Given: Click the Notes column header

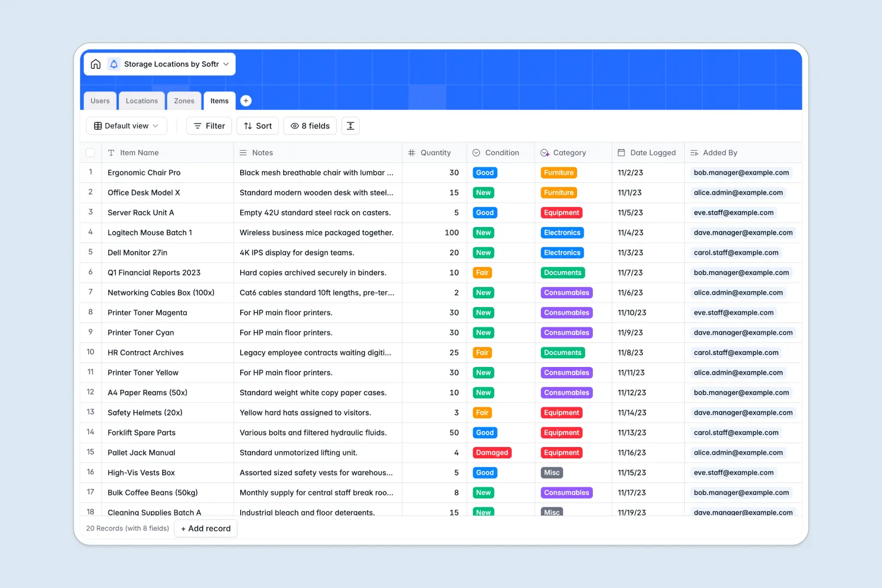Looking at the screenshot, I should coord(318,153).
